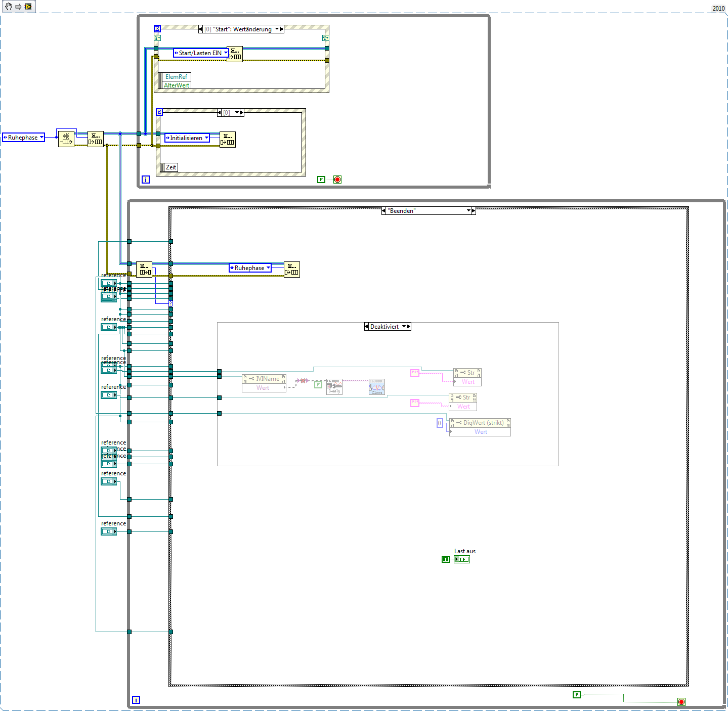Show case after "Beenden"
This screenshot has width=728, height=711.
474,211
